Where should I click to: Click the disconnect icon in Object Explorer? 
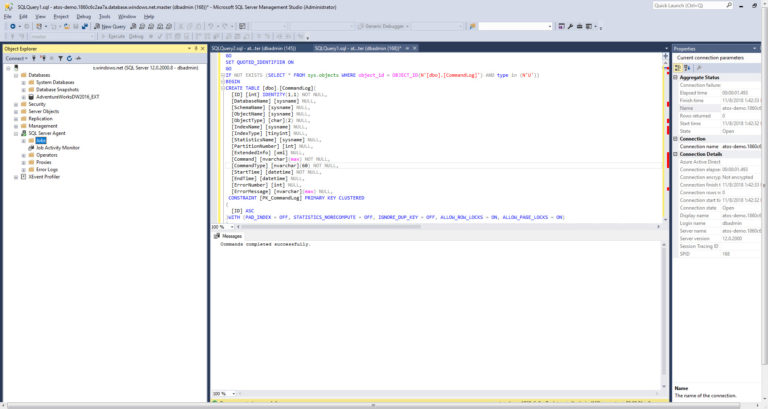coord(43,58)
